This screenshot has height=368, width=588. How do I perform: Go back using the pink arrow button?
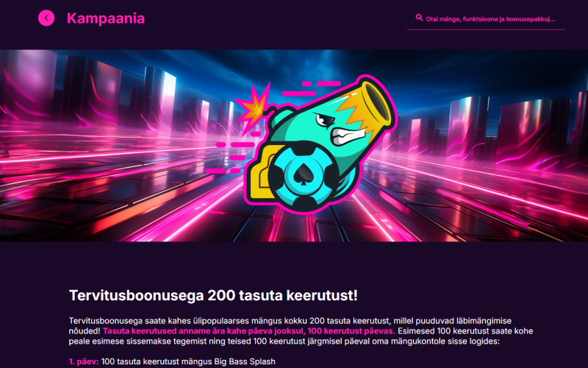pos(46,18)
